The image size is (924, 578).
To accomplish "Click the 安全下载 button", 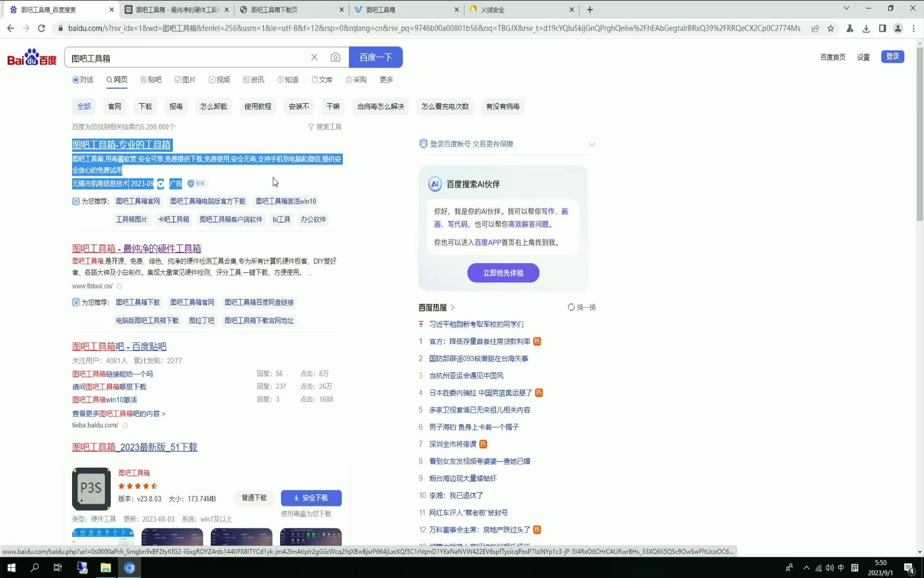I will click(x=311, y=498).
